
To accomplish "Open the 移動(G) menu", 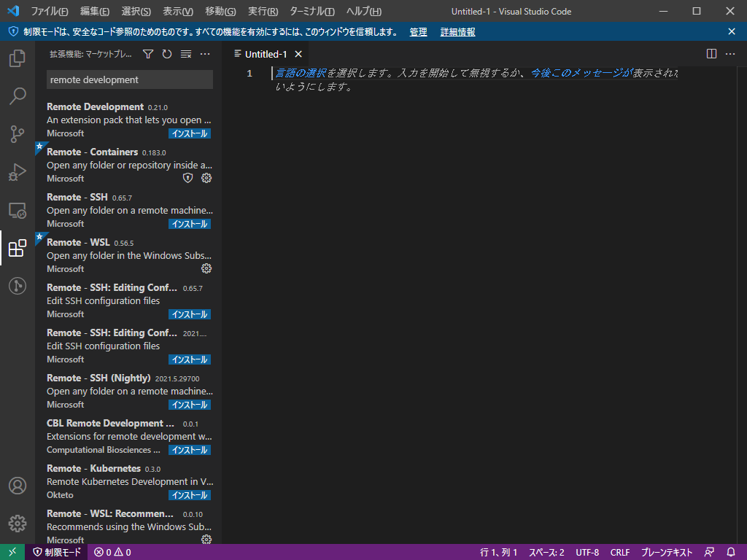I will (x=220, y=11).
